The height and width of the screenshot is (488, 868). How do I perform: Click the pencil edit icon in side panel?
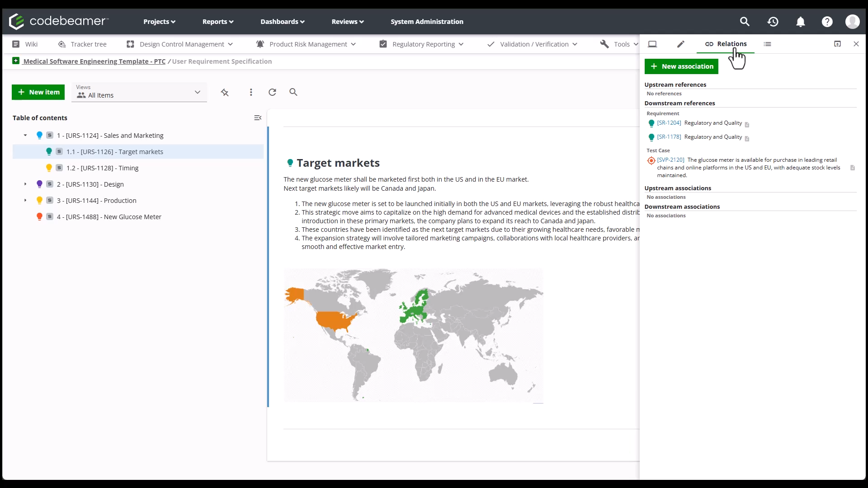pos(680,44)
